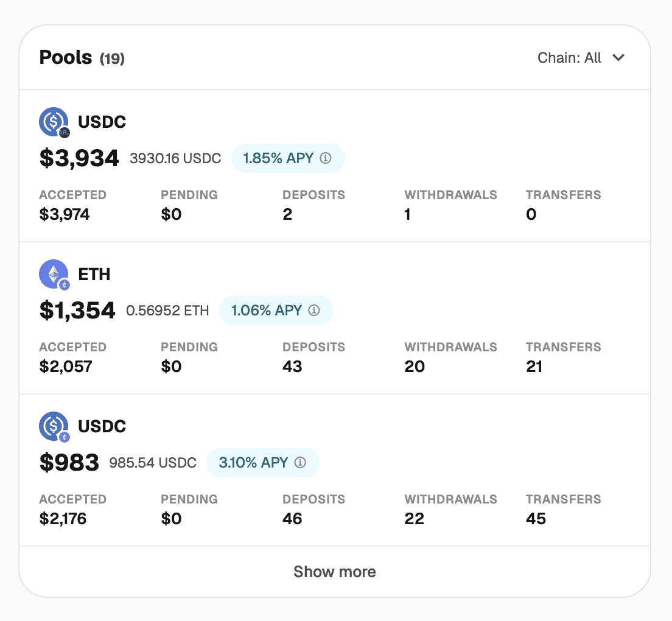Click the deposits count 46
Image resolution: width=672 pixels, height=621 pixels.
292,519
